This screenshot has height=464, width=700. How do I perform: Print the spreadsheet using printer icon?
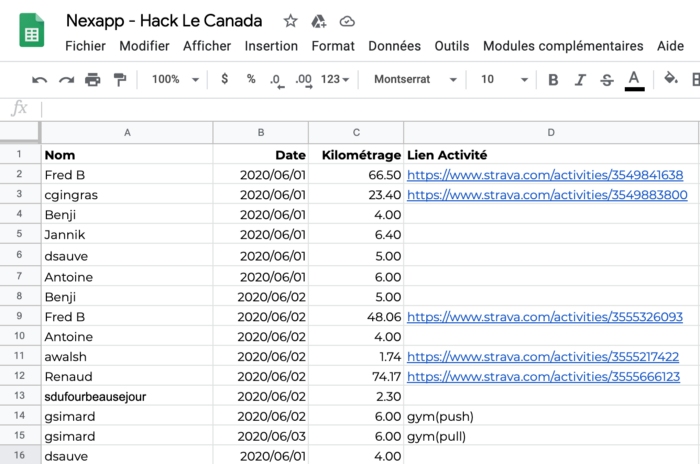(x=93, y=79)
